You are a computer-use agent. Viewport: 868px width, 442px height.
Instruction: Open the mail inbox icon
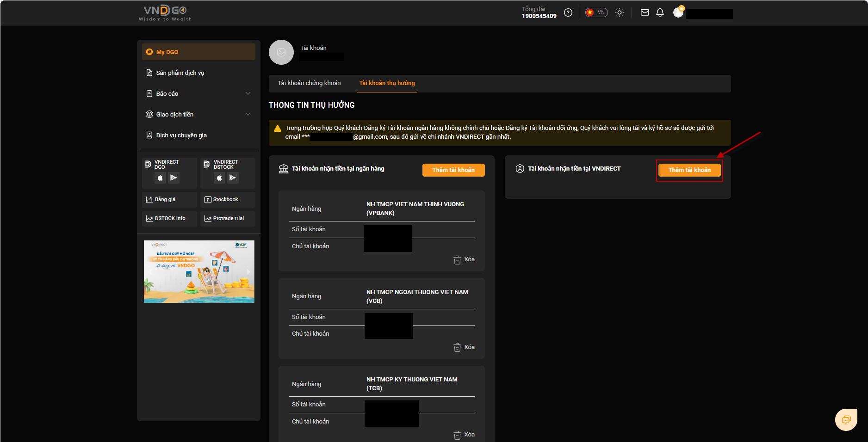point(645,12)
